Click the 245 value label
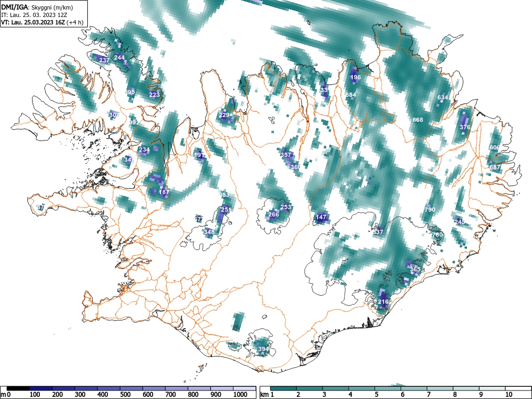 click(460, 221)
